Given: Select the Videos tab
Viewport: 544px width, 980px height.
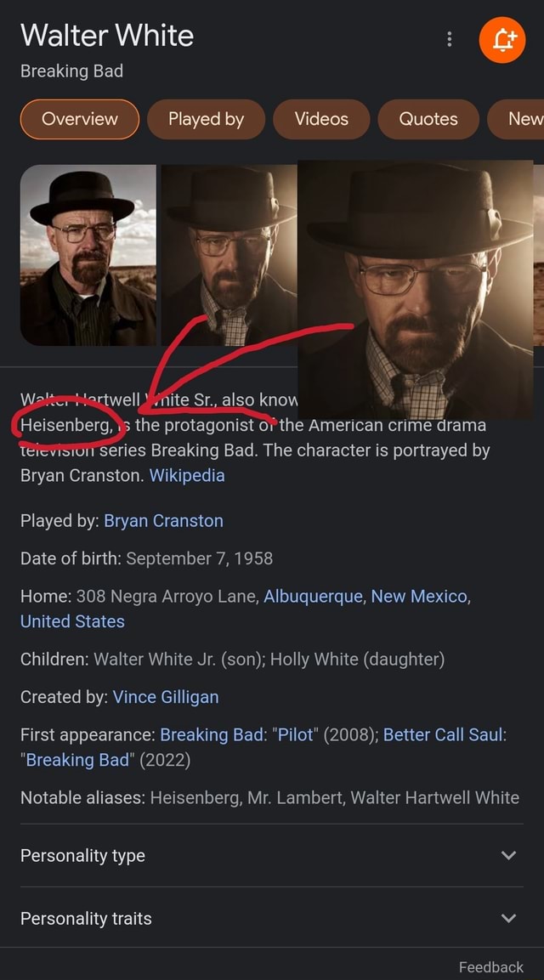Looking at the screenshot, I should click(x=321, y=119).
